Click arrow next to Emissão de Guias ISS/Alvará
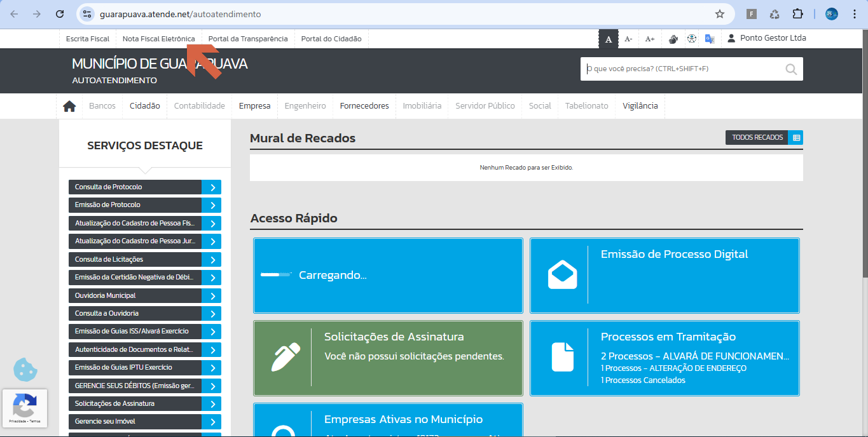This screenshot has width=868, height=437. click(212, 332)
